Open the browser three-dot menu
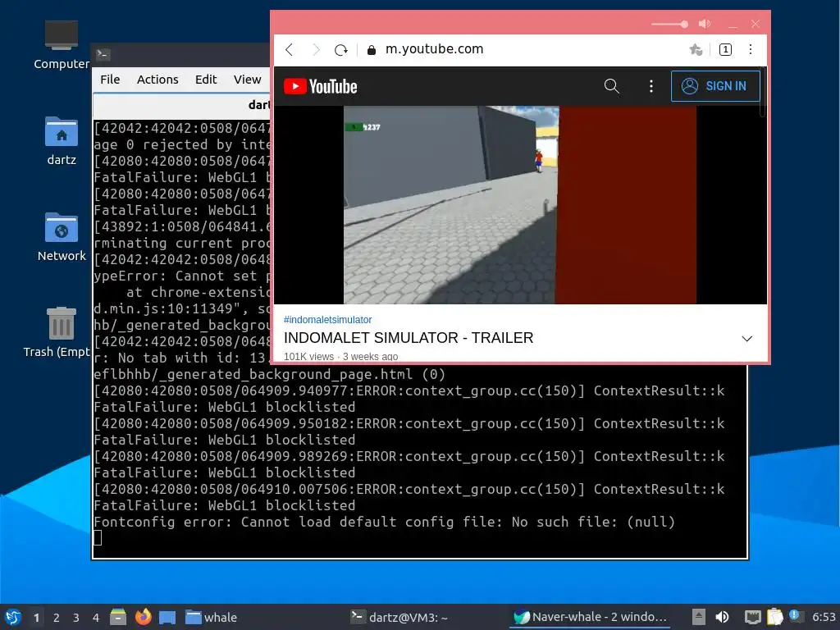This screenshot has width=840, height=630. 751,49
